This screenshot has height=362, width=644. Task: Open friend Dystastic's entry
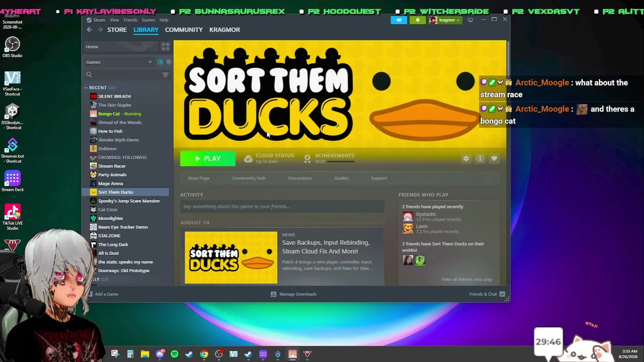[x=432, y=217]
